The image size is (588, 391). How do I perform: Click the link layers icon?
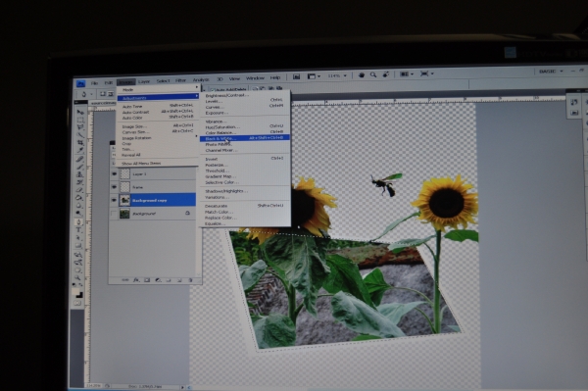[125, 280]
